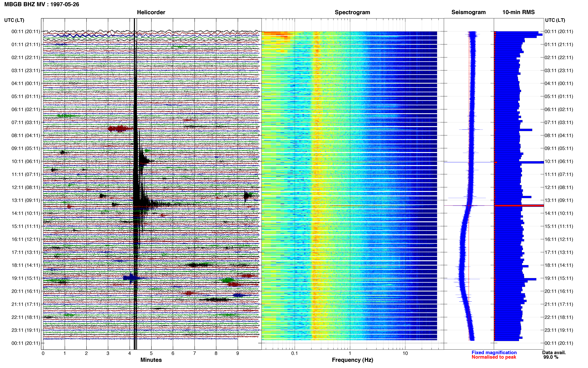This screenshot has width=588, height=368.
Task: Click the 19:11 (15:11) label beside the Helicorder
Action: (x=26, y=278)
